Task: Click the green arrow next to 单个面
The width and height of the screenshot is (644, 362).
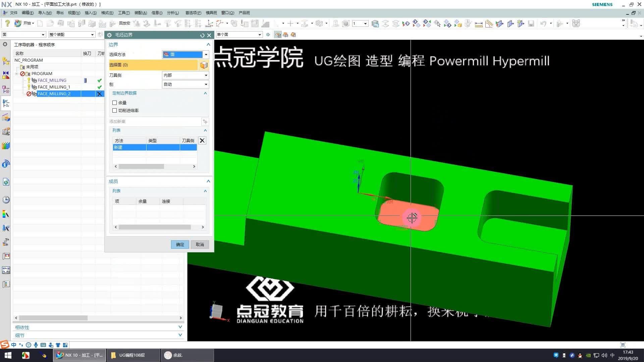Action: click(268, 35)
